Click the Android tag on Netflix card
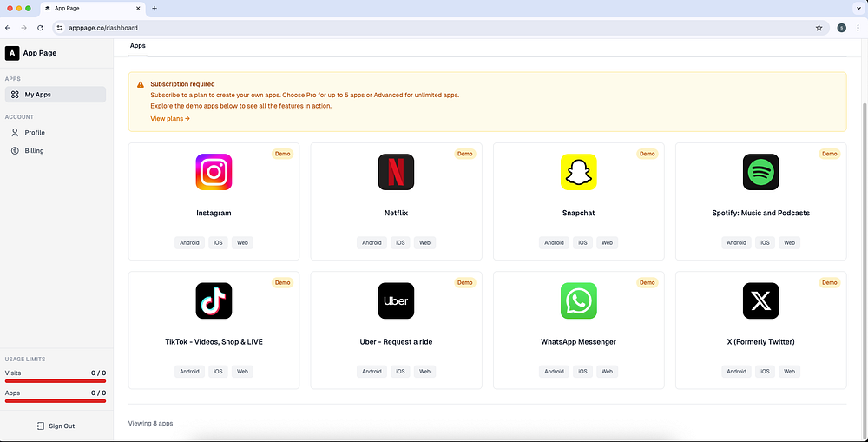This screenshot has height=442, width=868. 372,242
